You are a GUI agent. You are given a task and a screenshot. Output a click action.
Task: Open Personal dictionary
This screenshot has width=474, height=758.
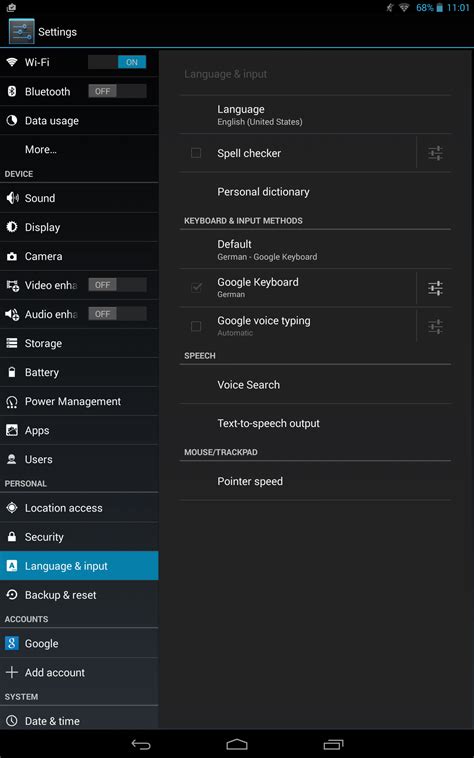pyautogui.click(x=315, y=192)
